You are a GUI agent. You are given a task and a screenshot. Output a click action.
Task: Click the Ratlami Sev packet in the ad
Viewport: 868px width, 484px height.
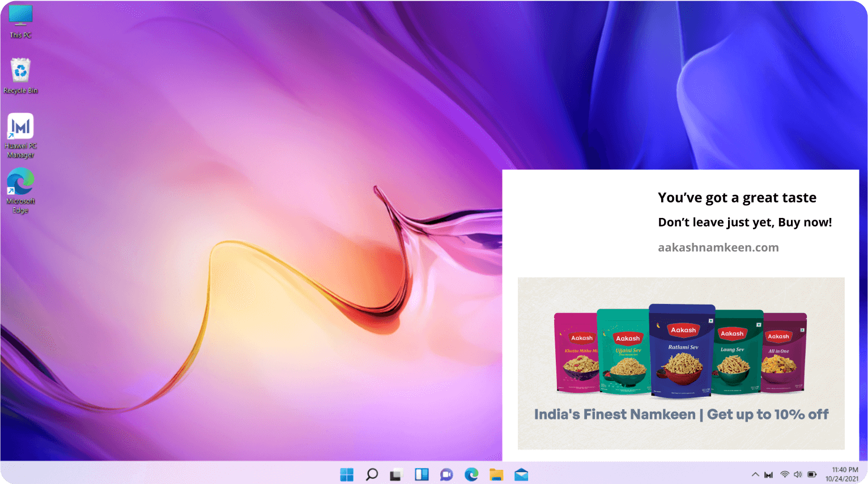(x=682, y=351)
